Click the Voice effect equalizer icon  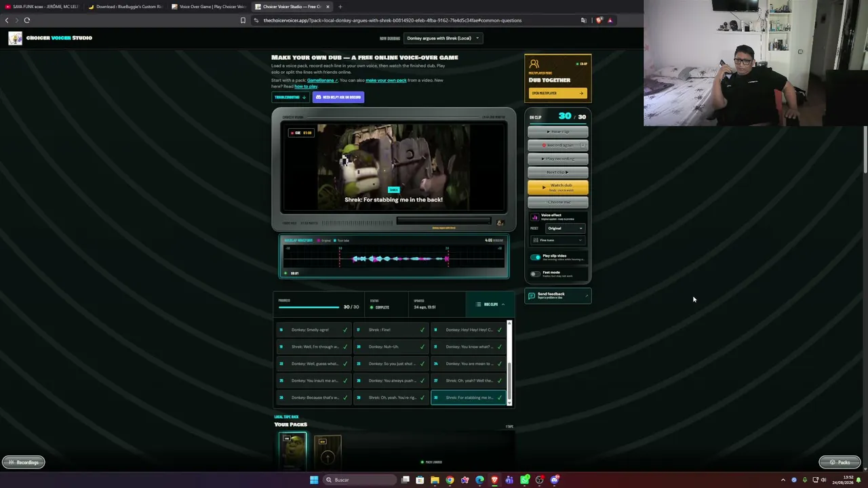(x=535, y=217)
